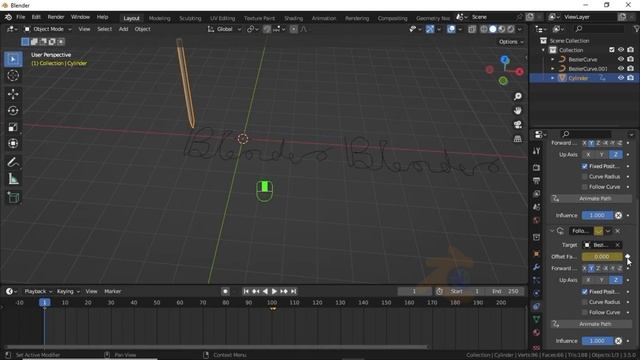This screenshot has width=640, height=360.
Task: Open the Tool properties tab
Action: point(537,151)
